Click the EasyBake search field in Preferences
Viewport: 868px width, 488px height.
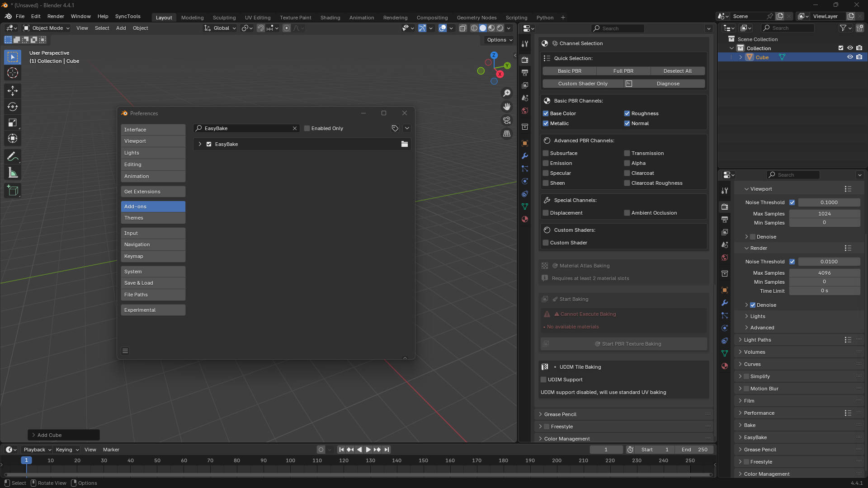(246, 128)
